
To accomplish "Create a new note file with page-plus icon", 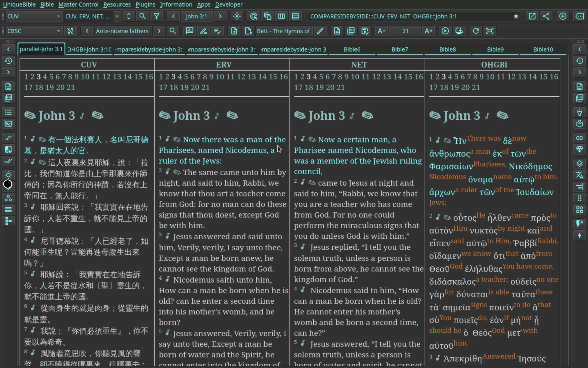I will (x=234, y=31).
